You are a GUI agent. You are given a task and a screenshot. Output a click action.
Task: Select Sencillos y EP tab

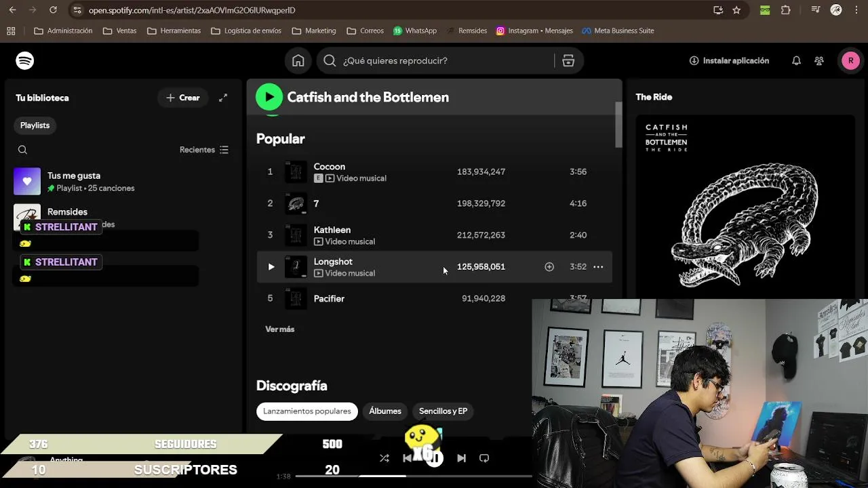(443, 411)
